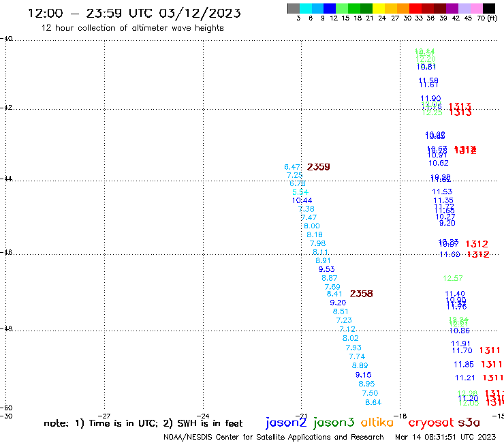The width and height of the screenshot is (504, 443).
Task: Click the note 'Time is in UTC; SWH is in feet'
Action: (x=143, y=423)
